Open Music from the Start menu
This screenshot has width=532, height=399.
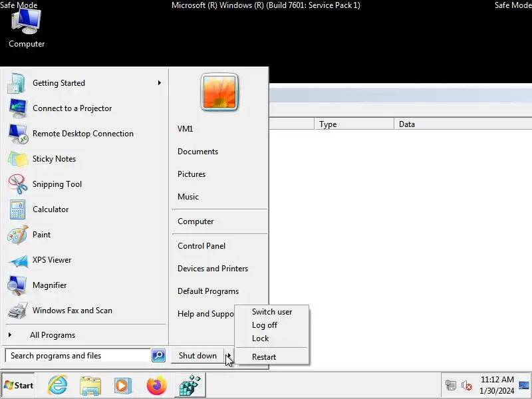click(188, 196)
